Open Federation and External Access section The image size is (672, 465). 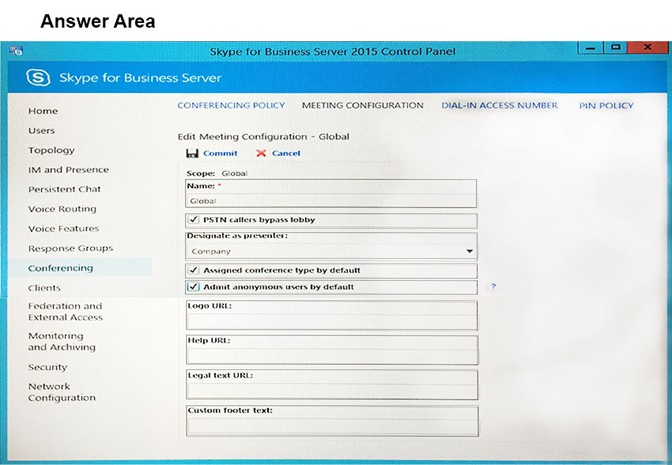[x=65, y=312]
